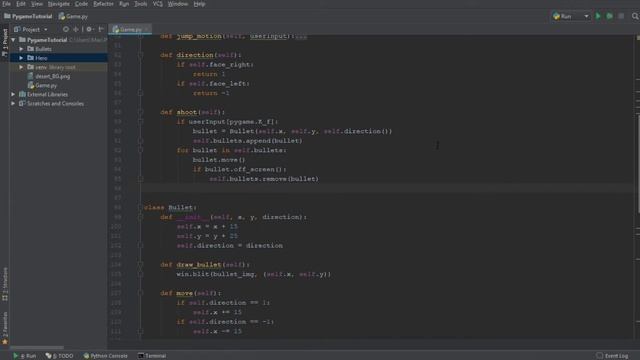The width and height of the screenshot is (640, 360).
Task: Open the Event Log
Action: click(x=612, y=356)
